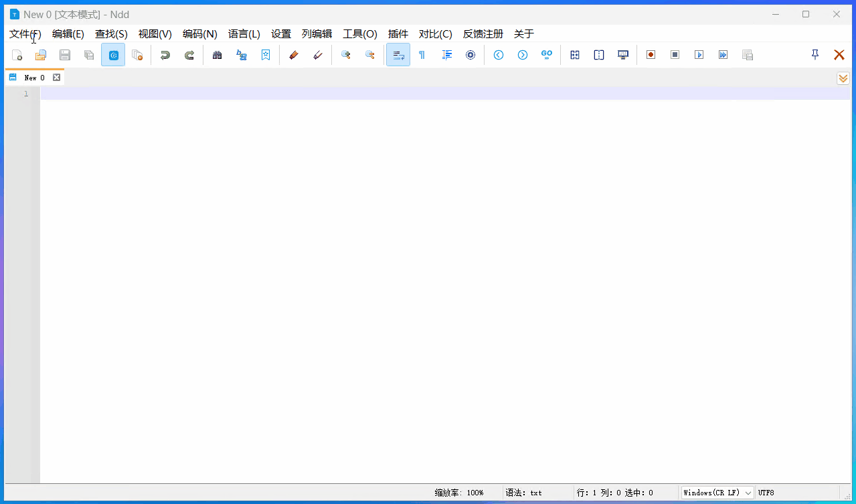Image resolution: width=856 pixels, height=504 pixels.
Task: Go to previous position with left arrow
Action: coord(499,55)
